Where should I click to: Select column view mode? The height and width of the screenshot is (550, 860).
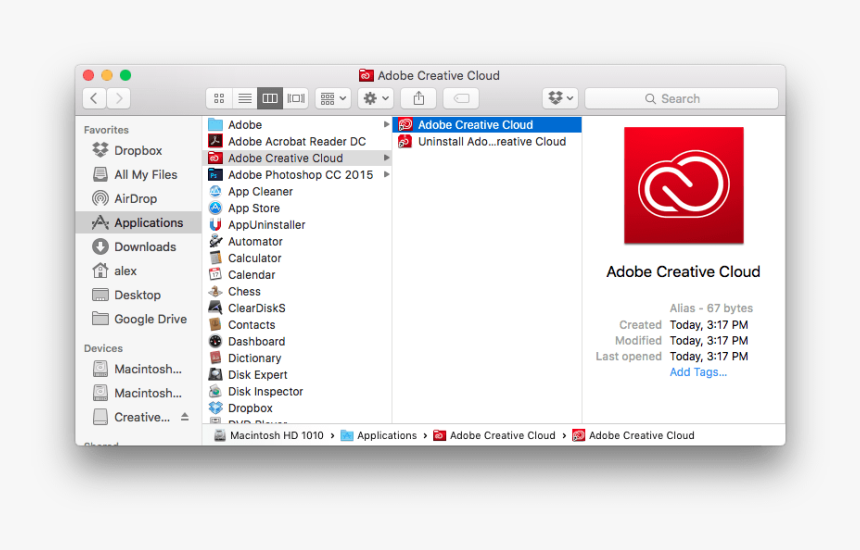[270, 99]
